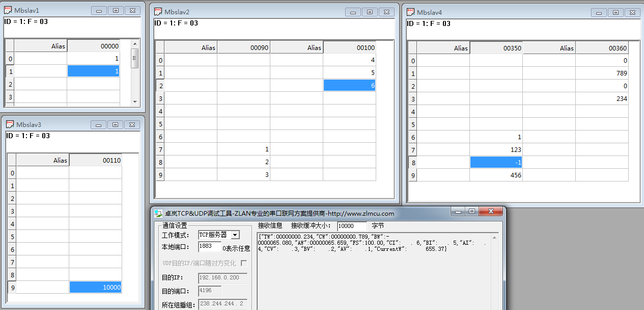This screenshot has width=644, height=310.
Task: Click the Mbslav3 window document icon
Action: click(x=10, y=124)
